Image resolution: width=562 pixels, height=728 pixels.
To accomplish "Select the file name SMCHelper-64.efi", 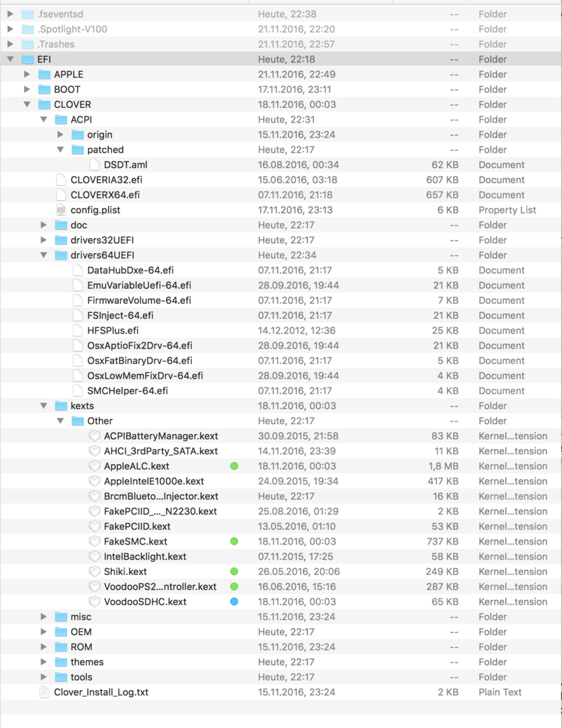I will [128, 391].
